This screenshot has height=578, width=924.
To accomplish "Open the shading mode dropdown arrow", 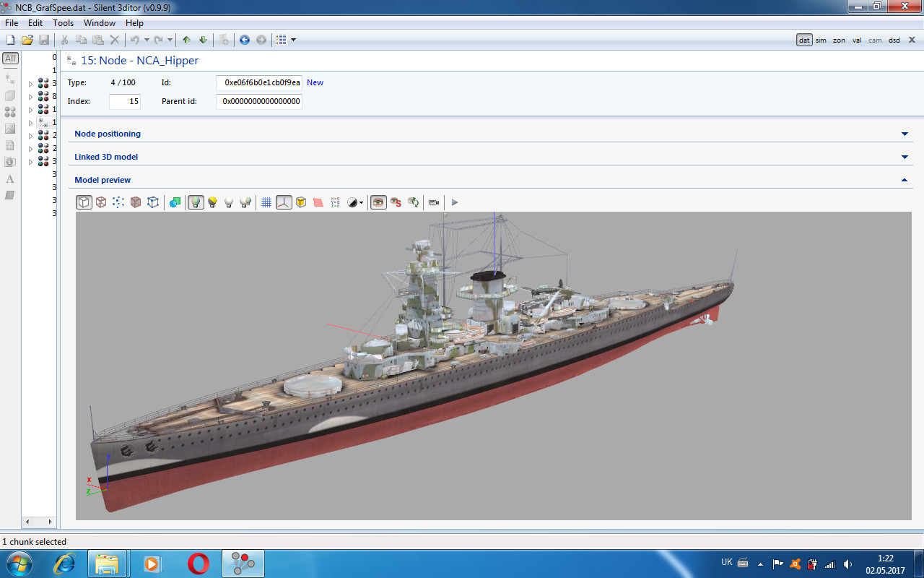I will tap(361, 203).
